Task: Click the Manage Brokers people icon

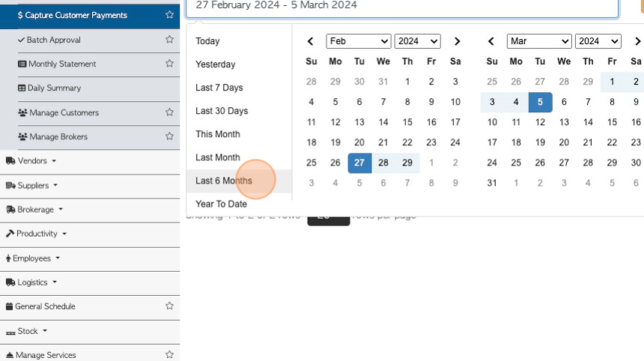Action: 22,136
